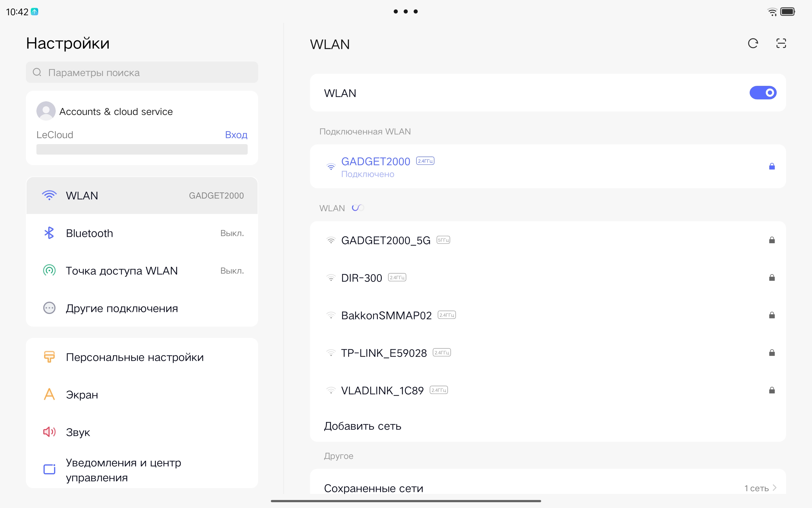Tap the wifi signal icon for GADGET2000_5G
Image resolution: width=812 pixels, height=508 pixels.
[331, 240]
